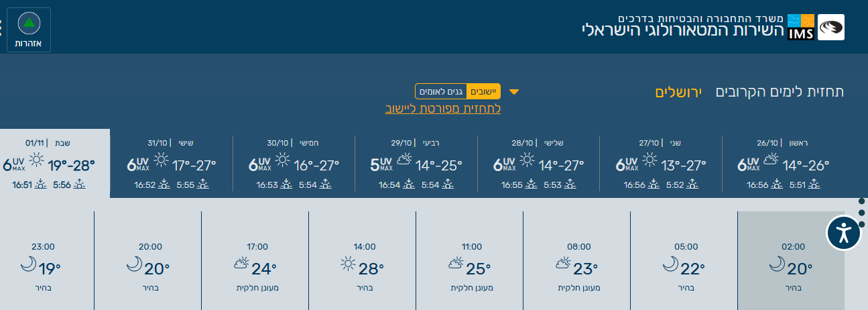Open the accessibility widget icon

843,233
